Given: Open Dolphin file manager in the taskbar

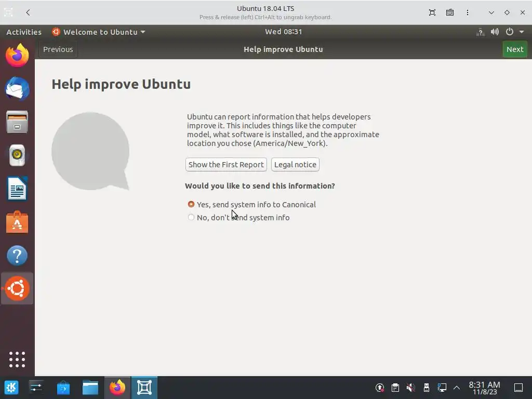Looking at the screenshot, I should [90, 388].
